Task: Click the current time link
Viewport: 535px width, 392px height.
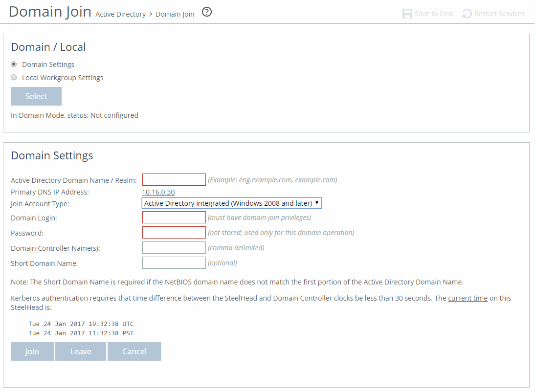Action: point(468,298)
